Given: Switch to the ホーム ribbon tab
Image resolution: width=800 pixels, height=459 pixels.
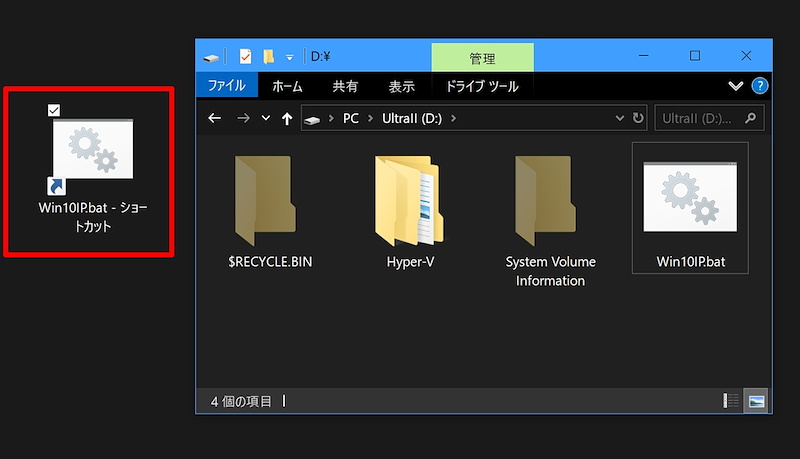Looking at the screenshot, I should coord(287,86).
